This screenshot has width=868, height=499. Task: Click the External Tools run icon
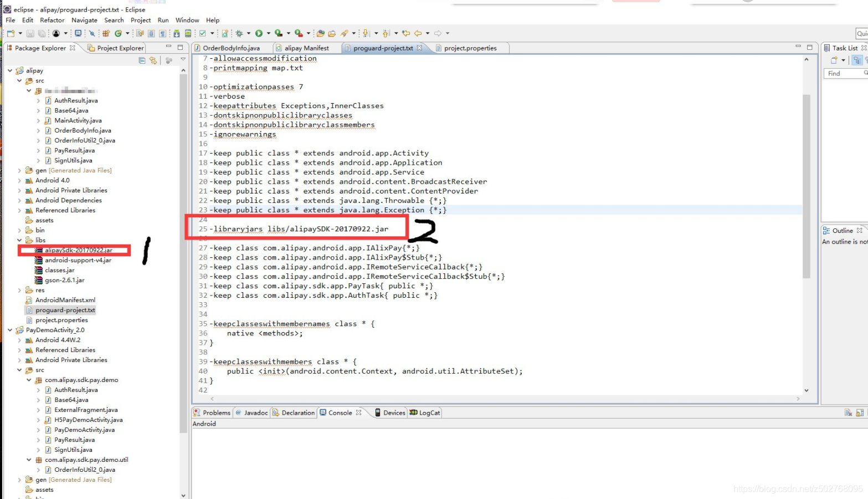pos(299,33)
